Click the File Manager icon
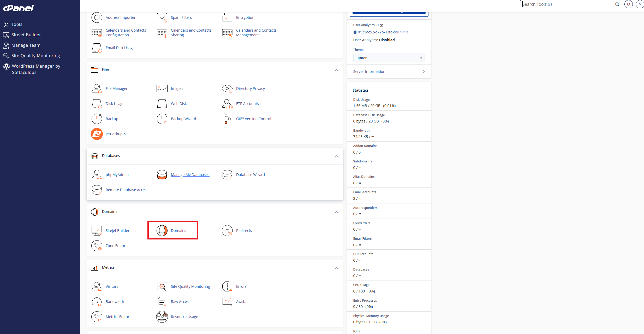The image size is (644, 334). pos(97,89)
